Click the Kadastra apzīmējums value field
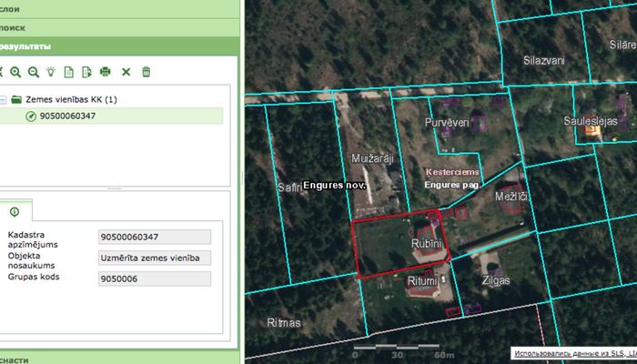 pyautogui.click(x=154, y=238)
